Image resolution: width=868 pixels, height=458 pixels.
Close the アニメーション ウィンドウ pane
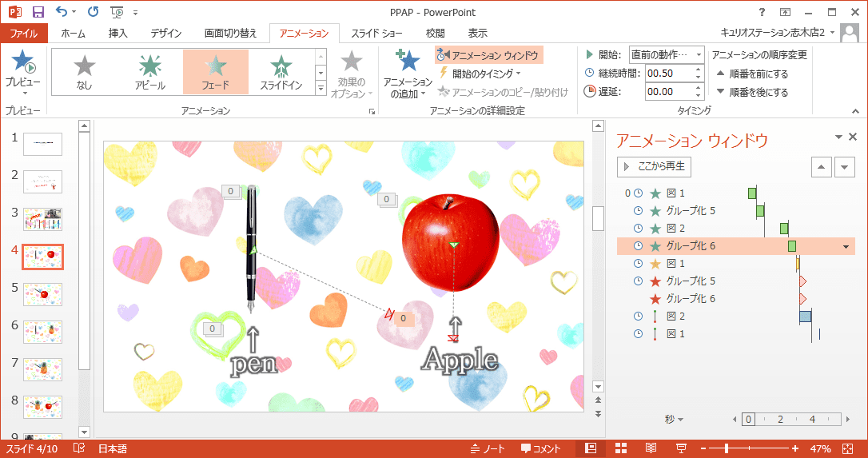853,137
